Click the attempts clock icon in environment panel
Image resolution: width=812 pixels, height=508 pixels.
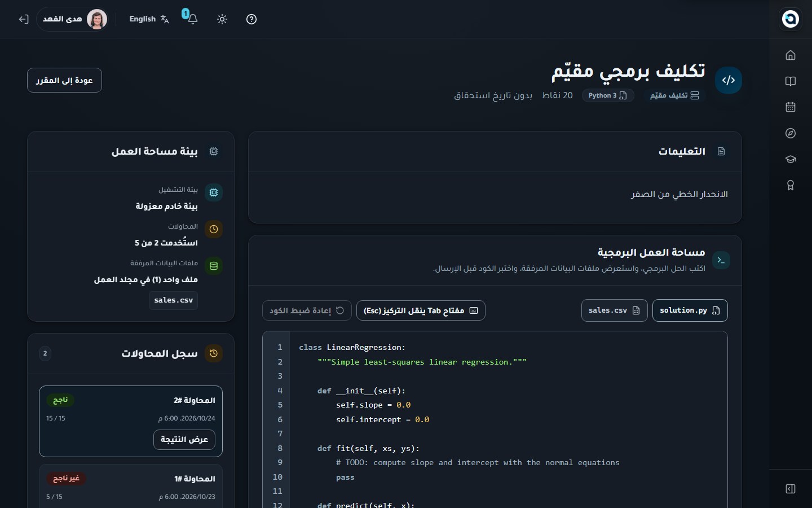point(214,229)
